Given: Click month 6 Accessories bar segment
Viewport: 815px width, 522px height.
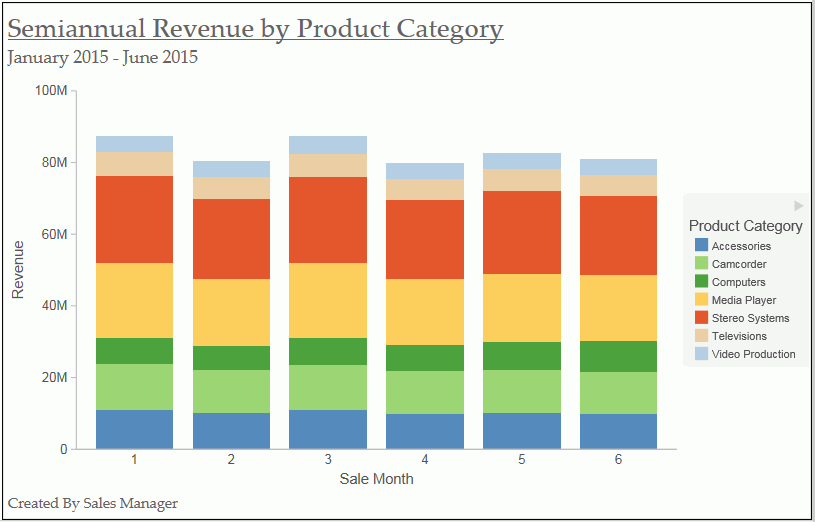Looking at the screenshot, I should (x=619, y=432).
